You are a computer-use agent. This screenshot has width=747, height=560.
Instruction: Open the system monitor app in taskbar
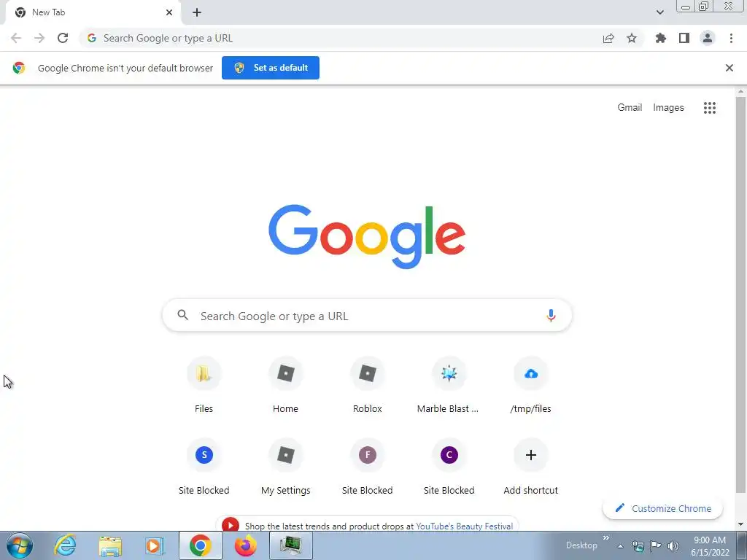[290, 545]
